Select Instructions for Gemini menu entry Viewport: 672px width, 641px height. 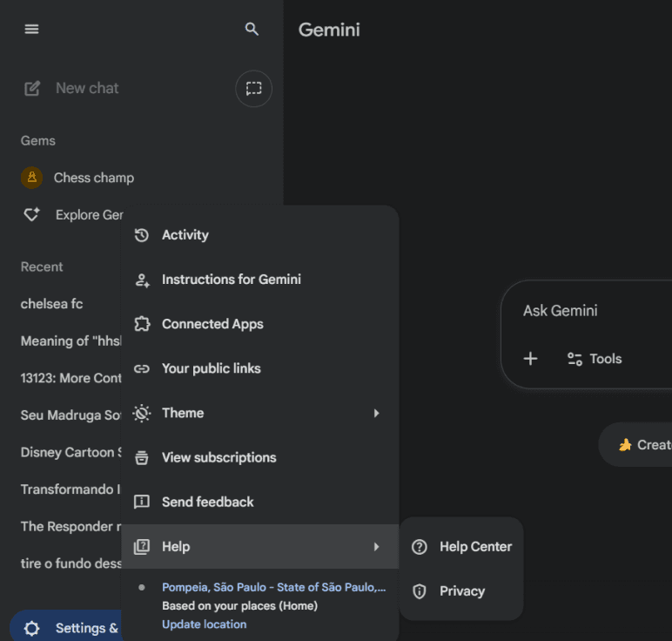click(260, 280)
